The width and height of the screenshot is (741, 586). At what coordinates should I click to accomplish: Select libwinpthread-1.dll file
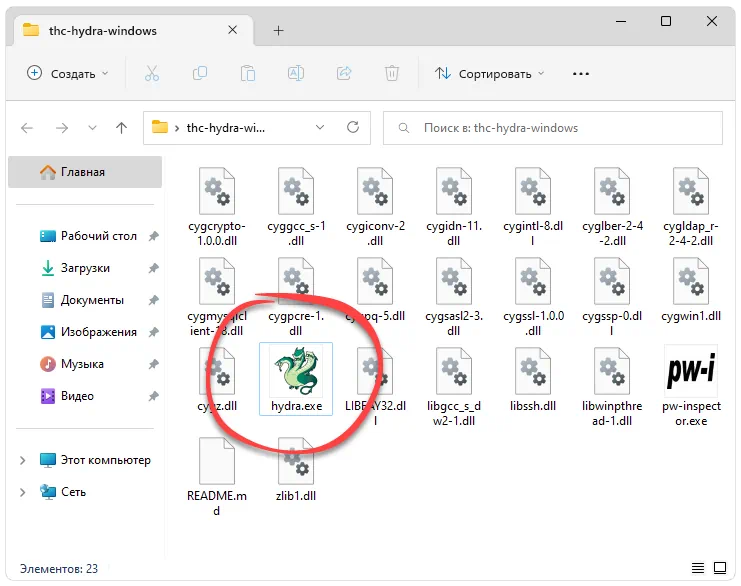click(612, 387)
